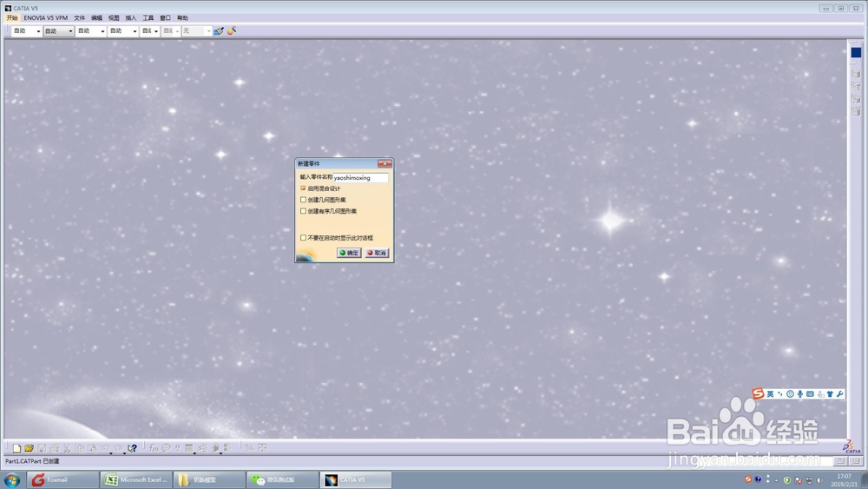Screen dimensions: 868x489
Task: Click the comment bubble icon
Action: [166, 448]
